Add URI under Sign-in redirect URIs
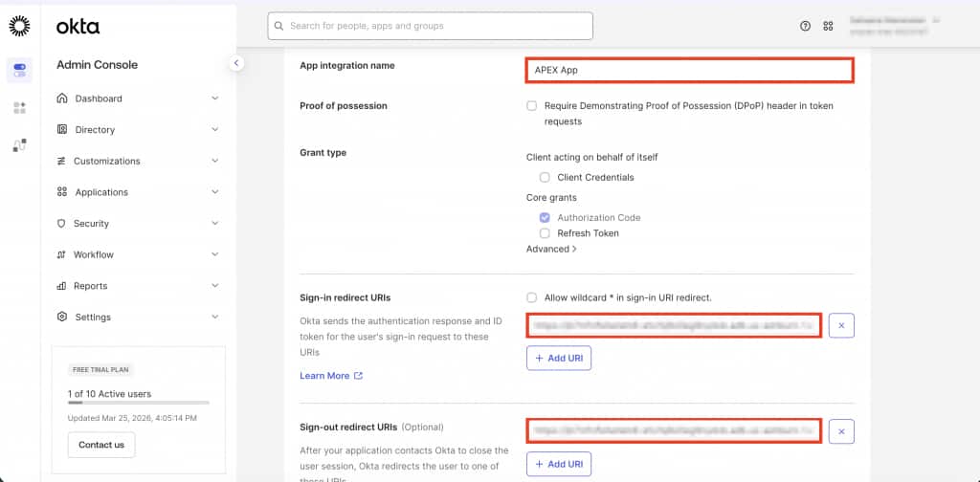Viewport: 980px width, 482px height. click(559, 359)
